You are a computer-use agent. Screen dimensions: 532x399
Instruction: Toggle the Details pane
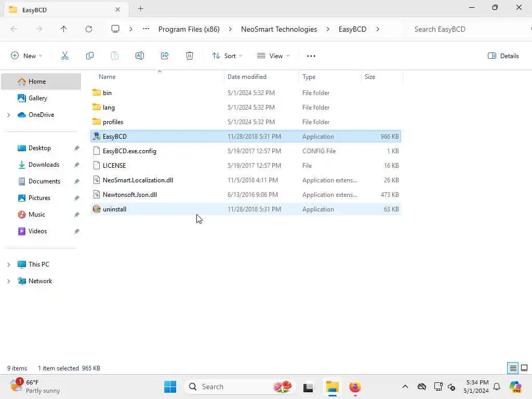coord(503,56)
